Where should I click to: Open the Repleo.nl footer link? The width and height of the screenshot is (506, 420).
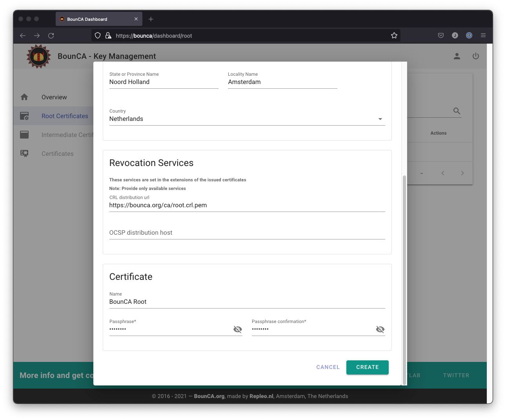coord(261,396)
